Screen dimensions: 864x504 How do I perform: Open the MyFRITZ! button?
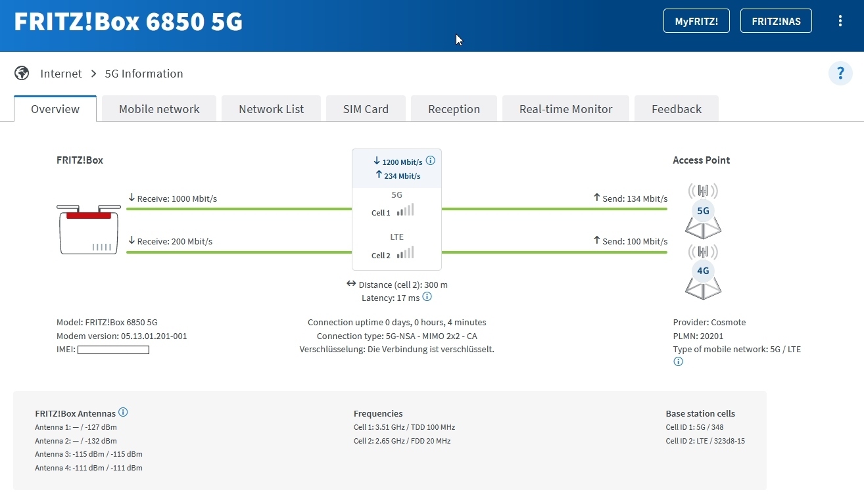pyautogui.click(x=696, y=21)
